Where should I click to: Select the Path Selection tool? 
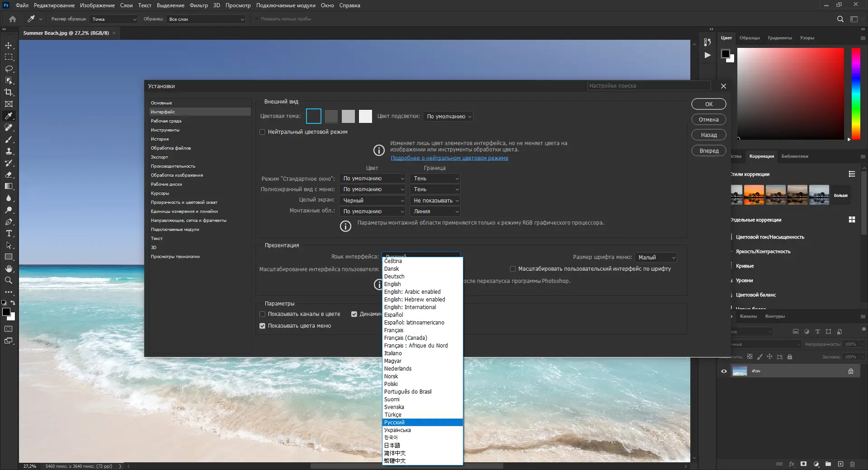coord(9,245)
